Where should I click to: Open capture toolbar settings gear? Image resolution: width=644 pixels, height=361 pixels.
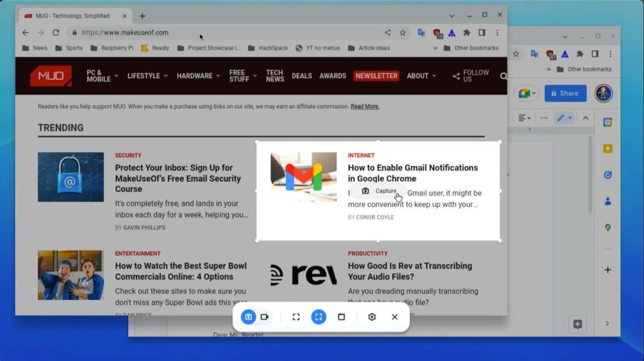tap(372, 317)
